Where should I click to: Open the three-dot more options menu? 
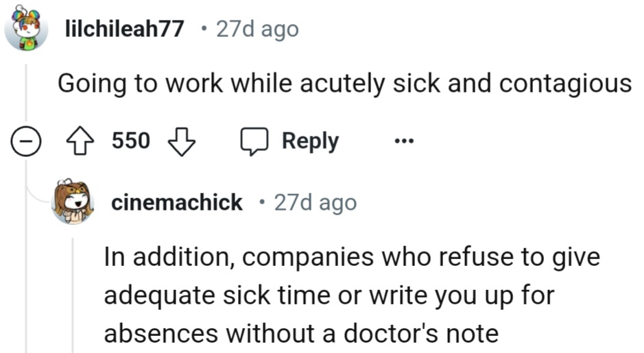pyautogui.click(x=404, y=142)
